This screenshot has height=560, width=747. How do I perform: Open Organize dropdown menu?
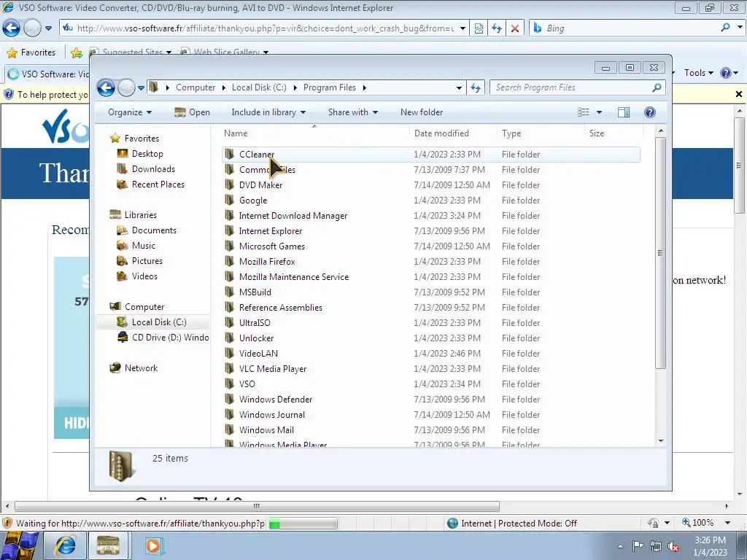click(x=130, y=112)
